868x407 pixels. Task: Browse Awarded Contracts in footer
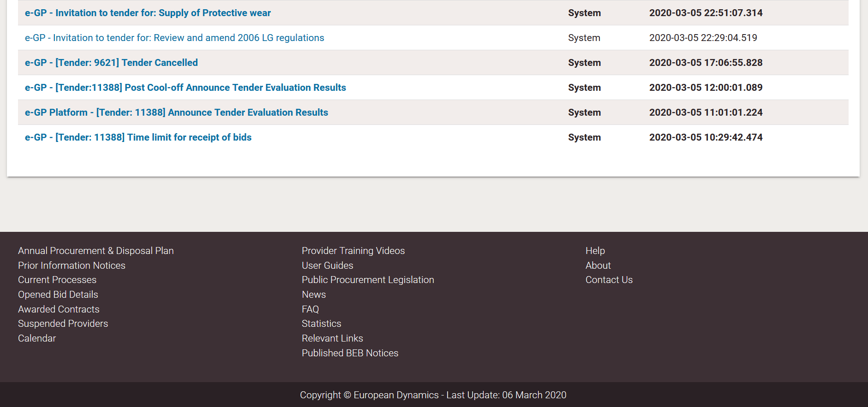59,309
